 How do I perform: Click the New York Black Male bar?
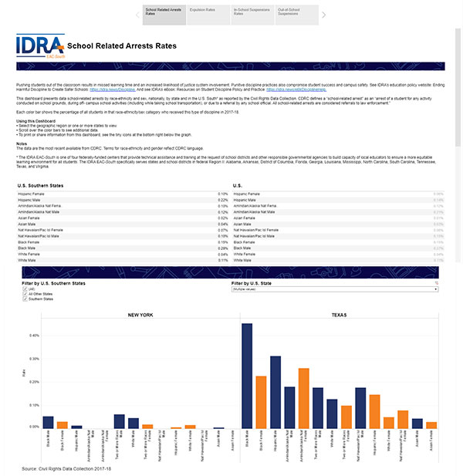pos(48,421)
